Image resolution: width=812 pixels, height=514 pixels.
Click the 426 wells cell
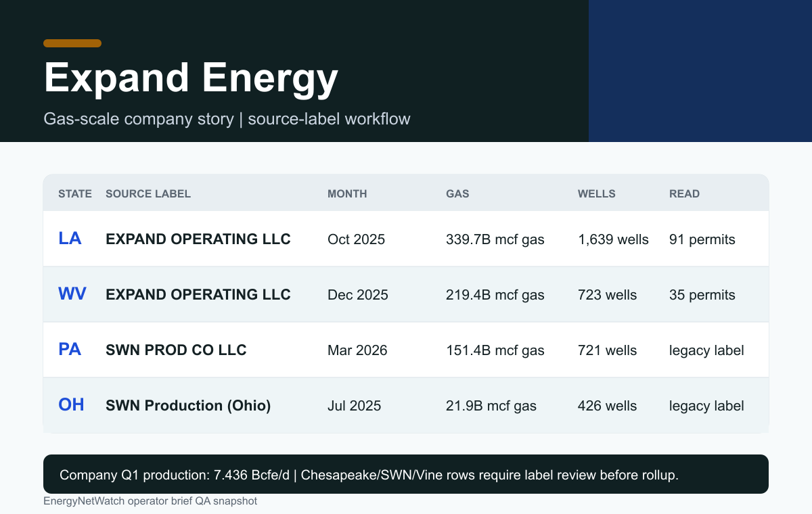[x=607, y=406]
